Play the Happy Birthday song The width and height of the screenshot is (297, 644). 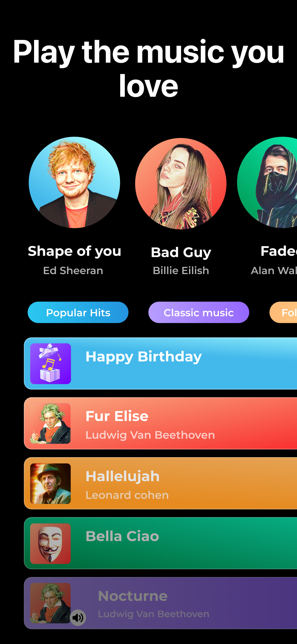click(x=143, y=356)
